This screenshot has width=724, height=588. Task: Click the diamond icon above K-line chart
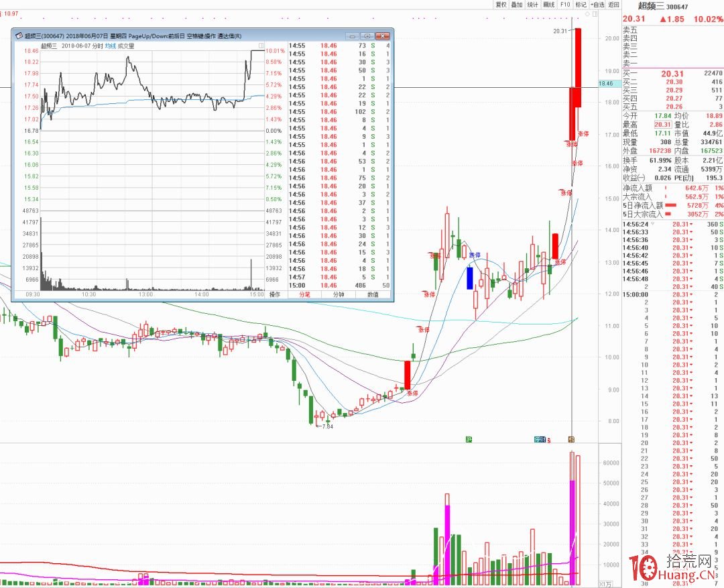pyautogui.click(x=589, y=14)
